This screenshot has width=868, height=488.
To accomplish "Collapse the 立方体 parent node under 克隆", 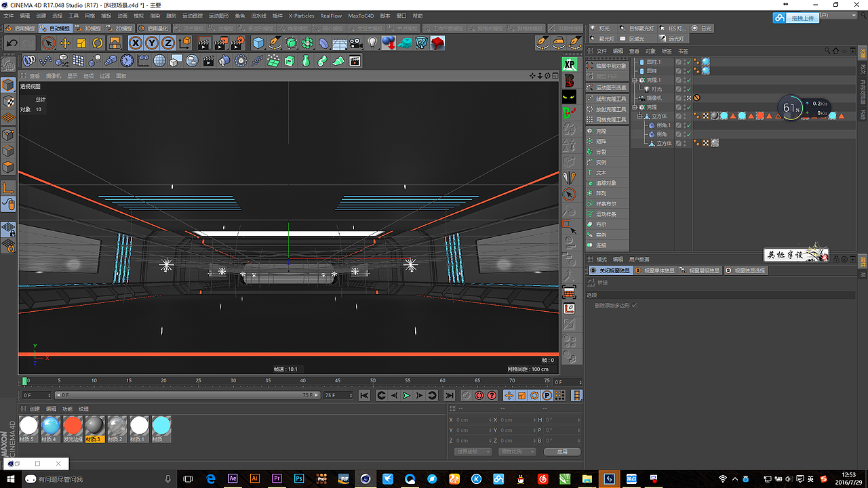I will (639, 117).
